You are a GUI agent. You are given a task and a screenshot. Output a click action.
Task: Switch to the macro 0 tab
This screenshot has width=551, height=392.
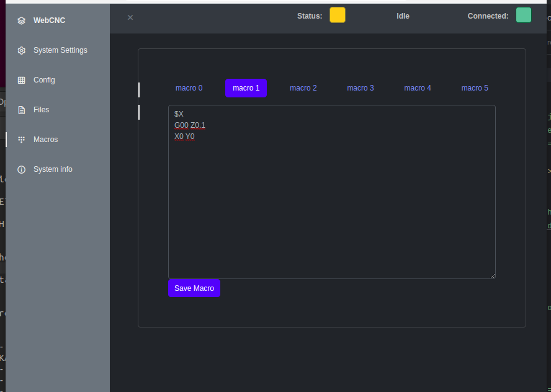coord(189,88)
